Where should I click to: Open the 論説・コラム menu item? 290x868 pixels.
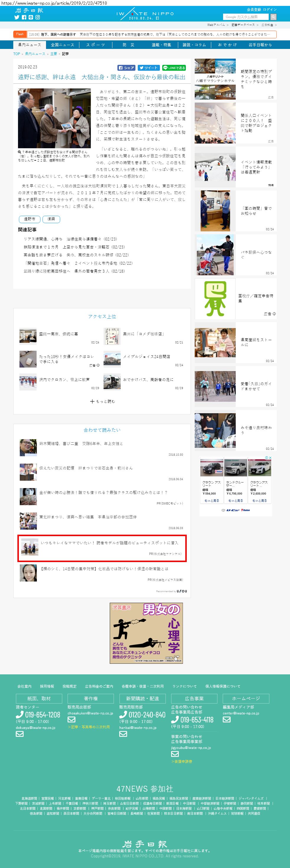(x=194, y=45)
